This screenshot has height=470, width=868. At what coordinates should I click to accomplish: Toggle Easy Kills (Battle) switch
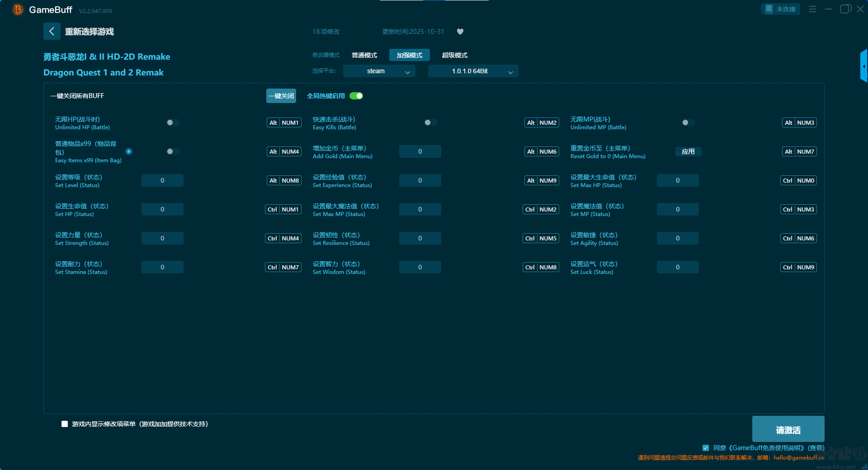(431, 122)
